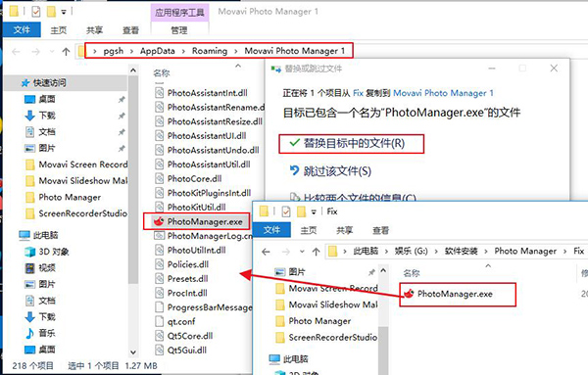The width and height of the screenshot is (588, 375).
Task: Select the PhotoAssistantInt.dll file
Action: 208,93
